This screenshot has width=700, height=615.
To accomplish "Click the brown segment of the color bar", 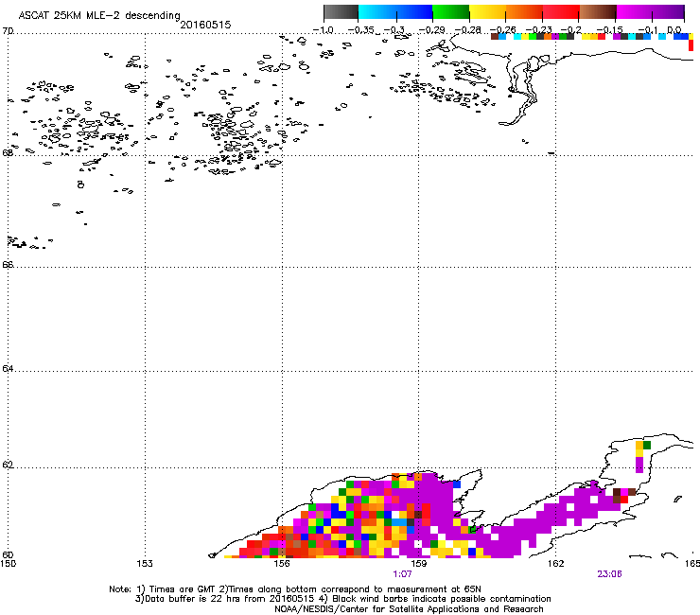I will [598, 12].
